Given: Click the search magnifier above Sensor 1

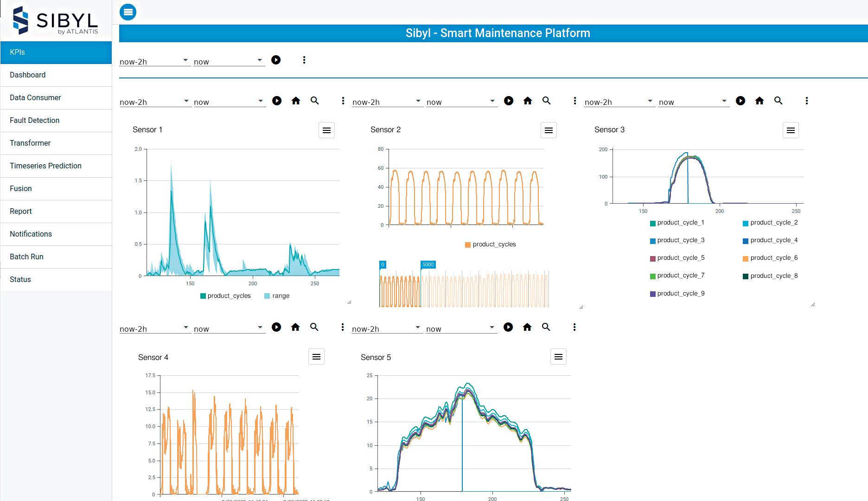Looking at the screenshot, I should [x=315, y=101].
